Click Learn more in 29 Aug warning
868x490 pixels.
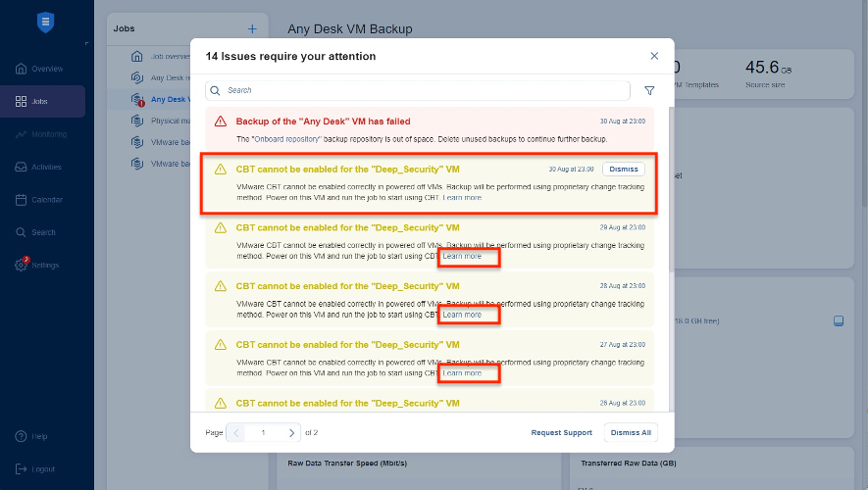click(x=462, y=256)
